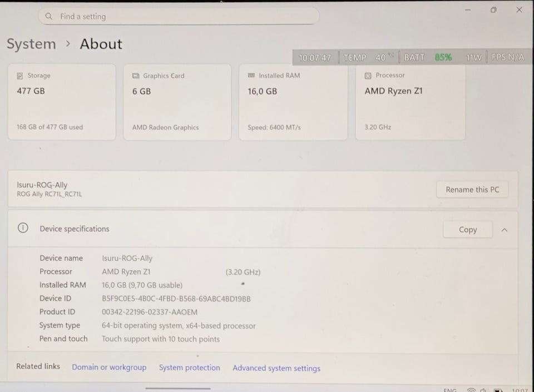534x392 pixels.
Task: Click the 64-bit operating system text
Action: pyautogui.click(x=179, y=326)
